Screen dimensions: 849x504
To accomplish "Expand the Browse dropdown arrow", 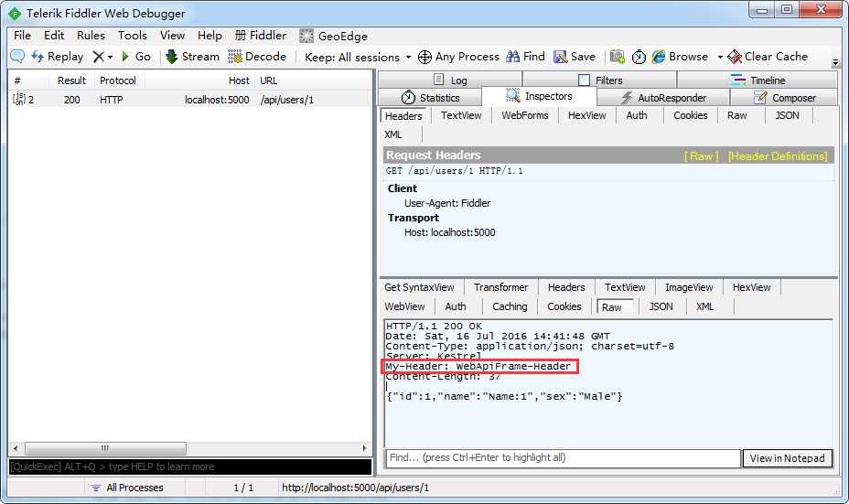I will coord(720,57).
